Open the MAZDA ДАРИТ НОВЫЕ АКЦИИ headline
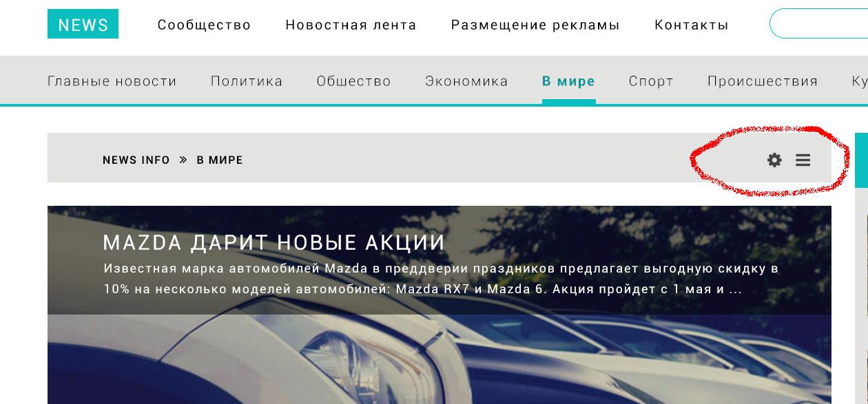This screenshot has width=868, height=404. point(273,242)
